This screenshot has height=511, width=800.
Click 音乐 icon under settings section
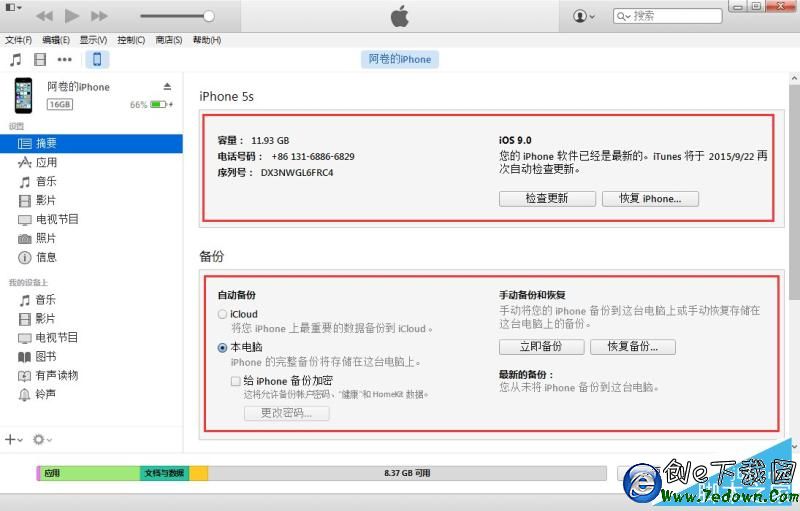click(x=24, y=182)
